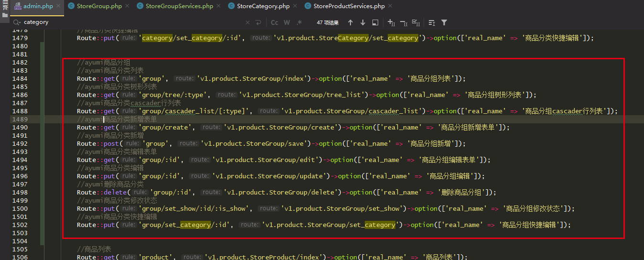Screen dimensions: 644x260
Task: Open search history via magnifier icon
Action: coord(17,22)
